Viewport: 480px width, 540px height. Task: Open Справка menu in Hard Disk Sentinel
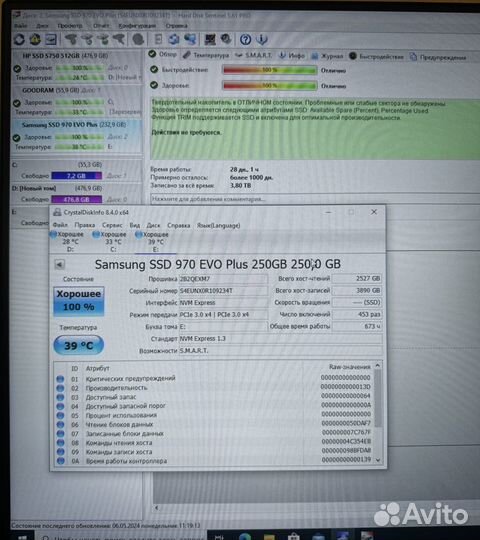tap(176, 26)
